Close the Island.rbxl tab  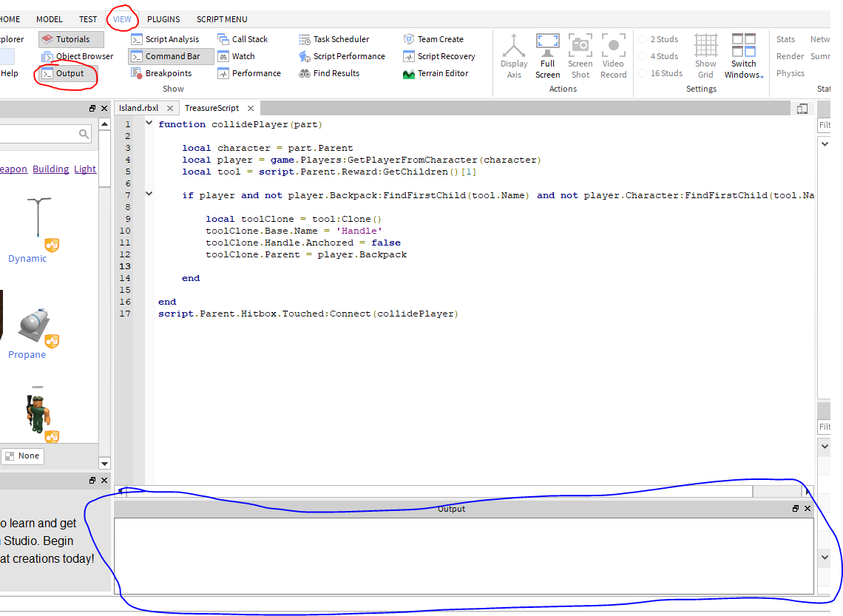[170, 109]
